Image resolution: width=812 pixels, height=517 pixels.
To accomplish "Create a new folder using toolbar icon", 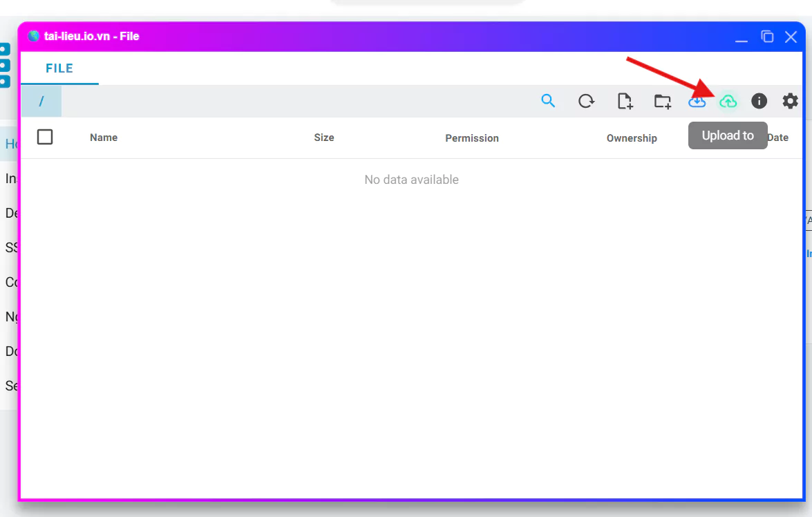I will [x=662, y=102].
